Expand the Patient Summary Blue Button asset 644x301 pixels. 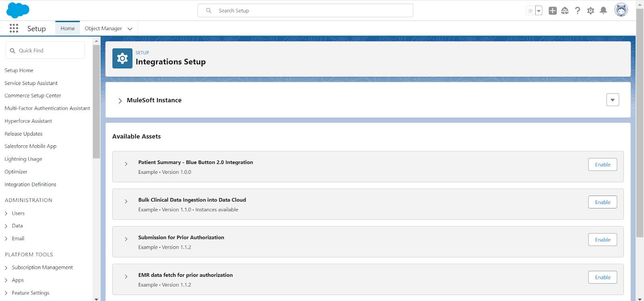click(126, 164)
